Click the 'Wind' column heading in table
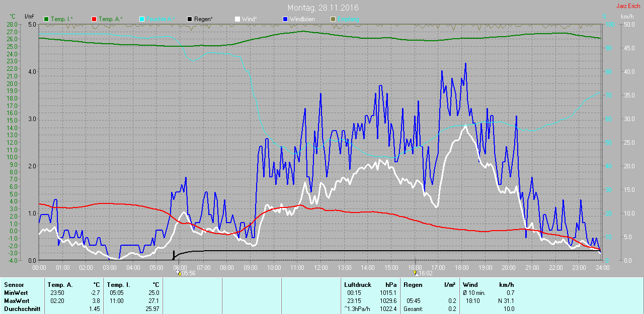 coord(470,285)
